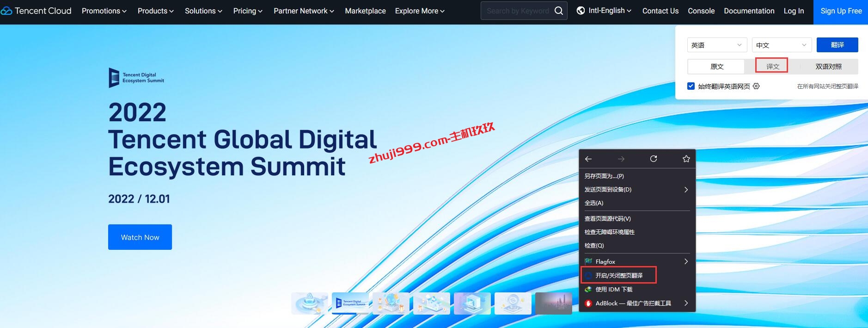Click forward arrow in context menu
Image resolution: width=868 pixels, height=328 pixels.
click(x=621, y=159)
